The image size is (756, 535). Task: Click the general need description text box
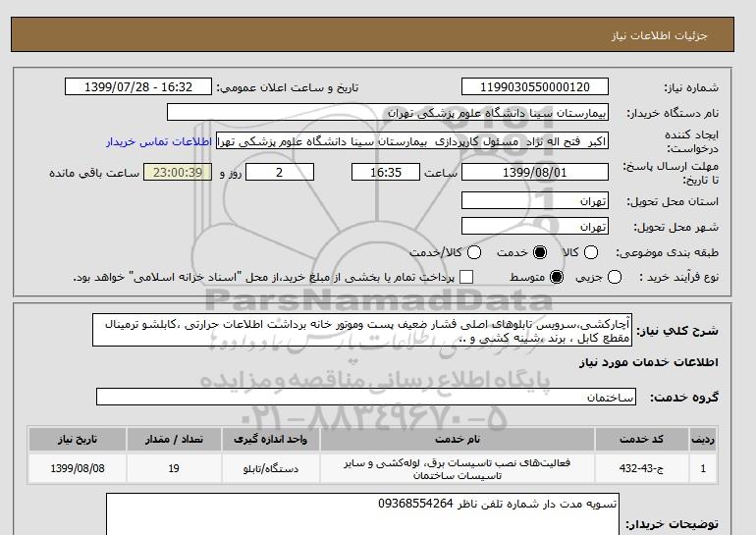[x=362, y=330]
